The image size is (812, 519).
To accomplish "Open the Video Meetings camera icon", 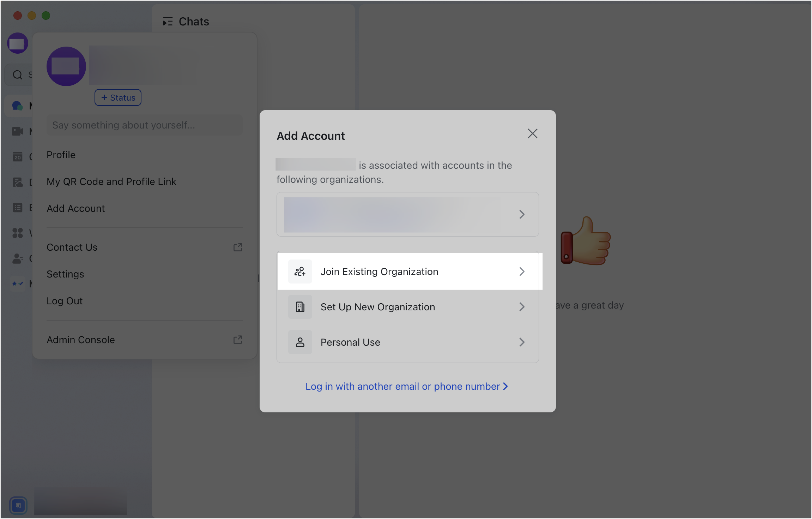I will pos(18,131).
